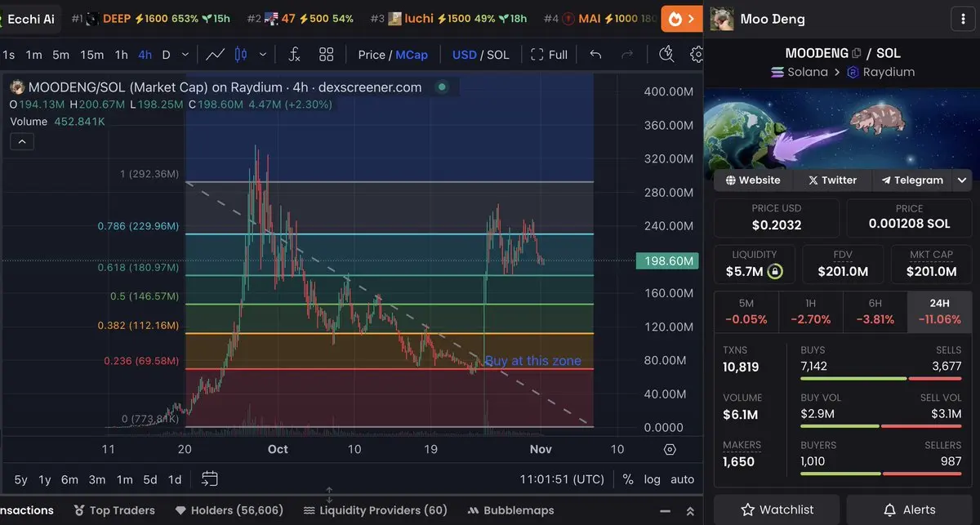The width and height of the screenshot is (980, 525).
Task: Select the 1h timeframe
Action: click(121, 55)
